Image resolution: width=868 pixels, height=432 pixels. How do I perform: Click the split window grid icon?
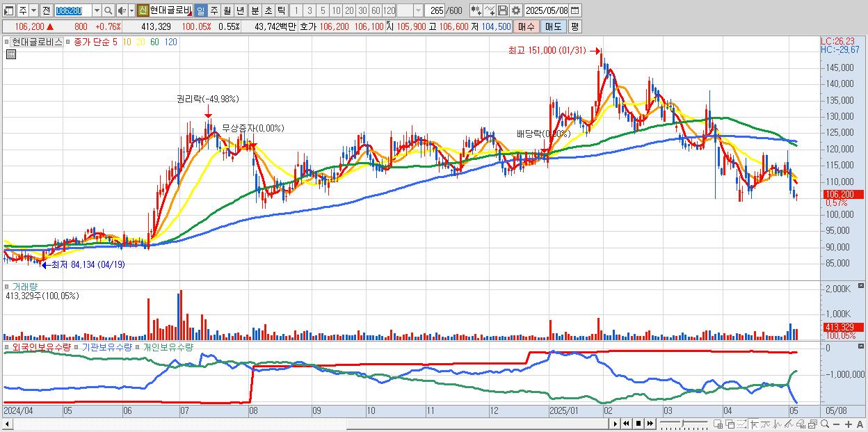coord(718,424)
